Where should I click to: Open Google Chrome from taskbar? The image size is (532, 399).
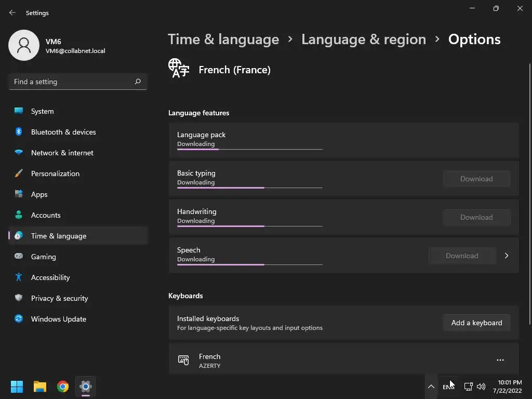click(63, 387)
